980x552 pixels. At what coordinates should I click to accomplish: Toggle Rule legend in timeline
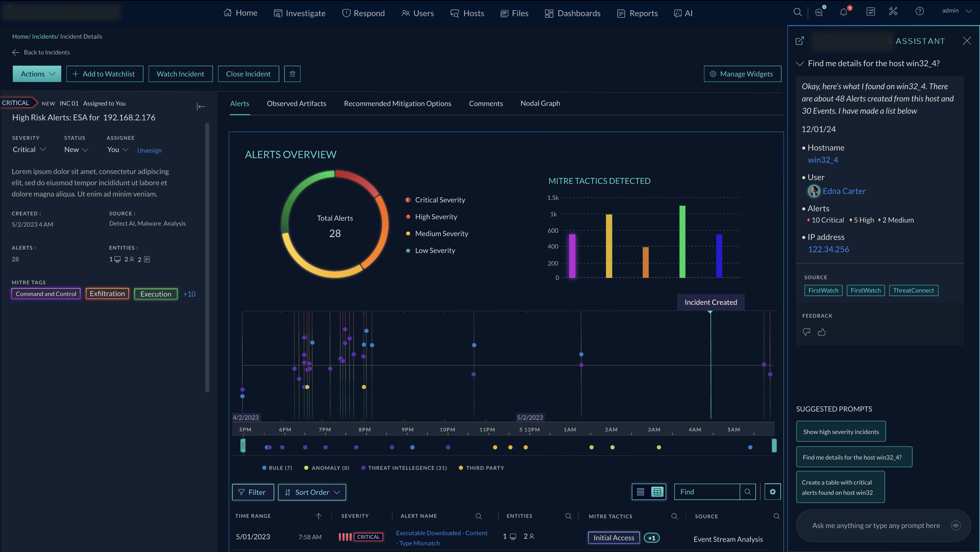277,468
